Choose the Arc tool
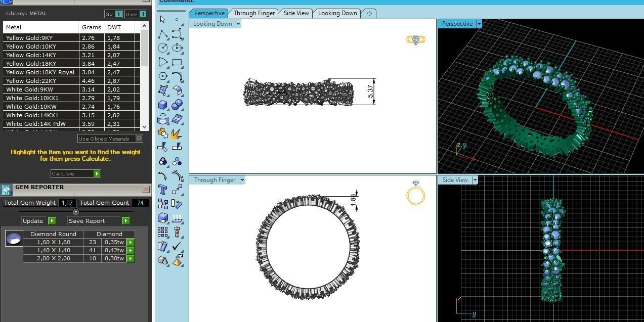Viewport: 644px width, 322px height. (163, 62)
